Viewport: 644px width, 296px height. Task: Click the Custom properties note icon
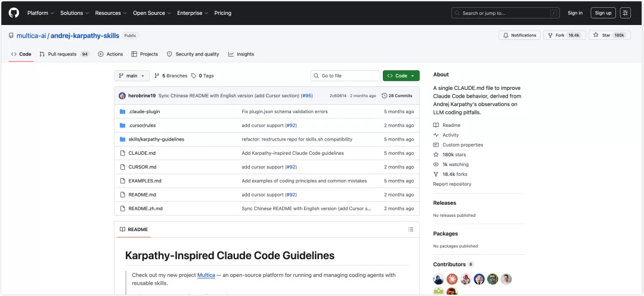click(436, 145)
